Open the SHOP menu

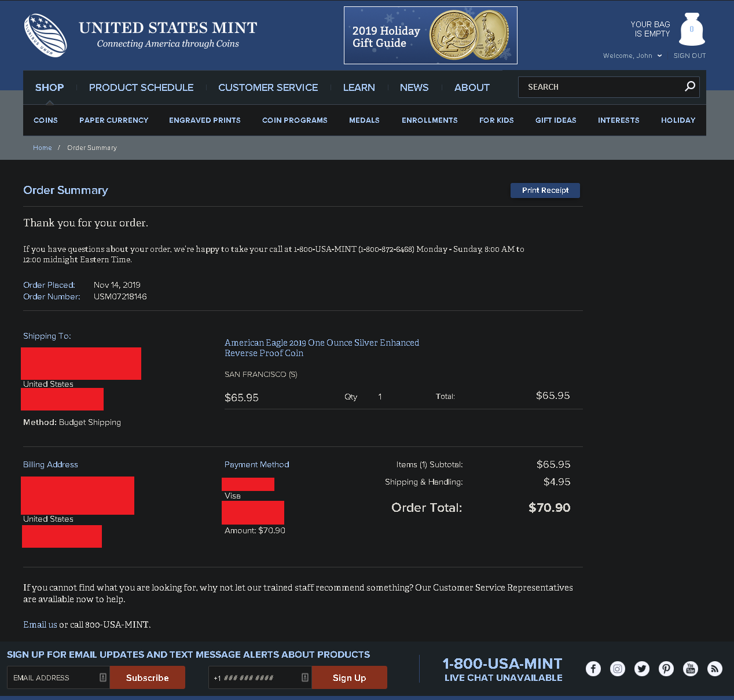pyautogui.click(x=50, y=87)
